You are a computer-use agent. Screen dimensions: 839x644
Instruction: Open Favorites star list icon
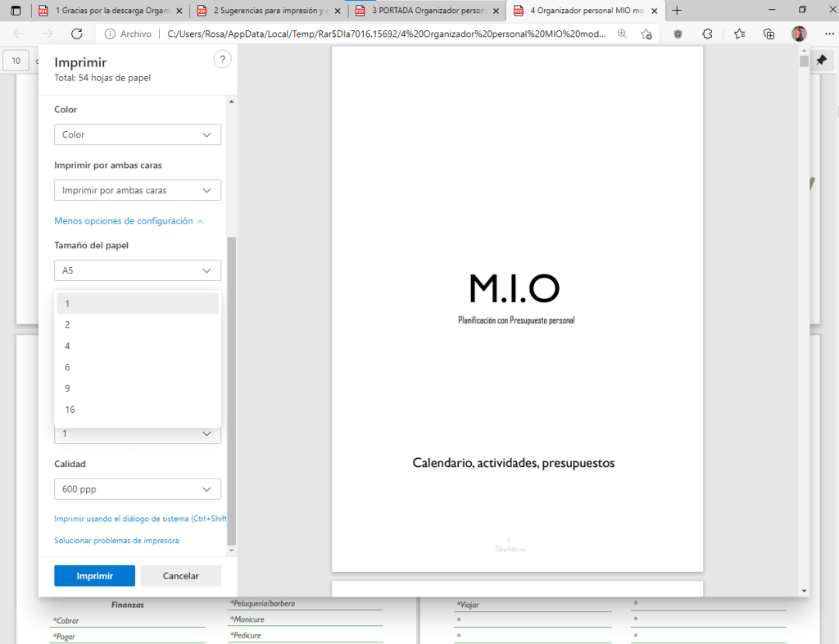coord(739,34)
